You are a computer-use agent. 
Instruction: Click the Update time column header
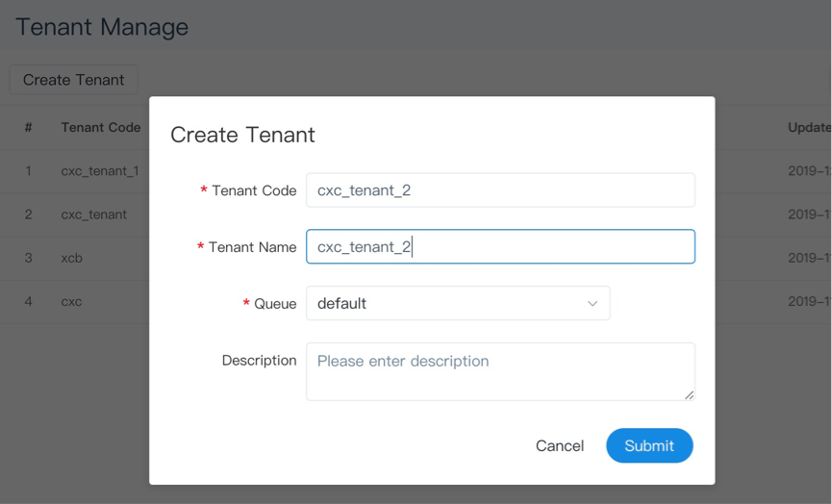tap(809, 127)
